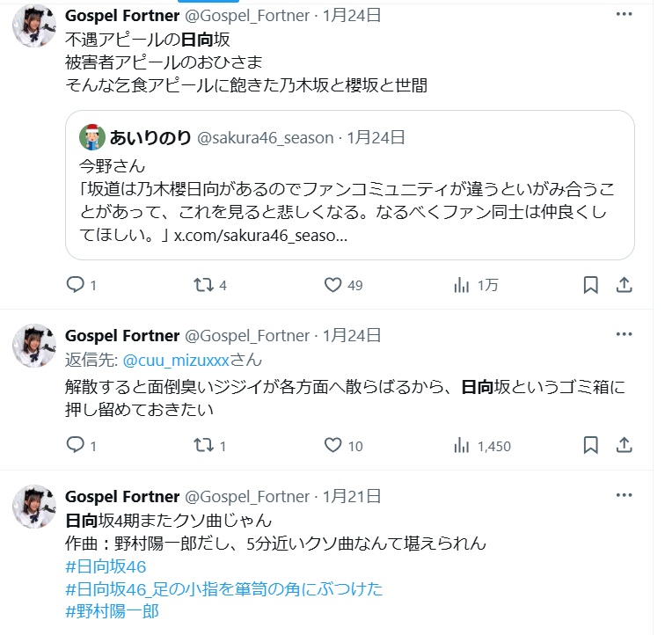
Task: Click the #日向坂46 hashtag
Action: pyautogui.click(x=106, y=566)
